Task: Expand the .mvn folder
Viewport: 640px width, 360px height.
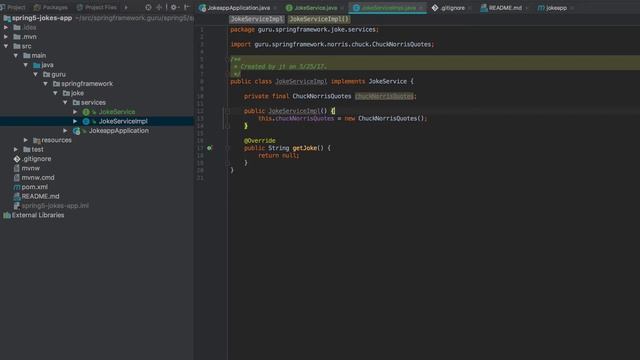Action: pos(6,37)
